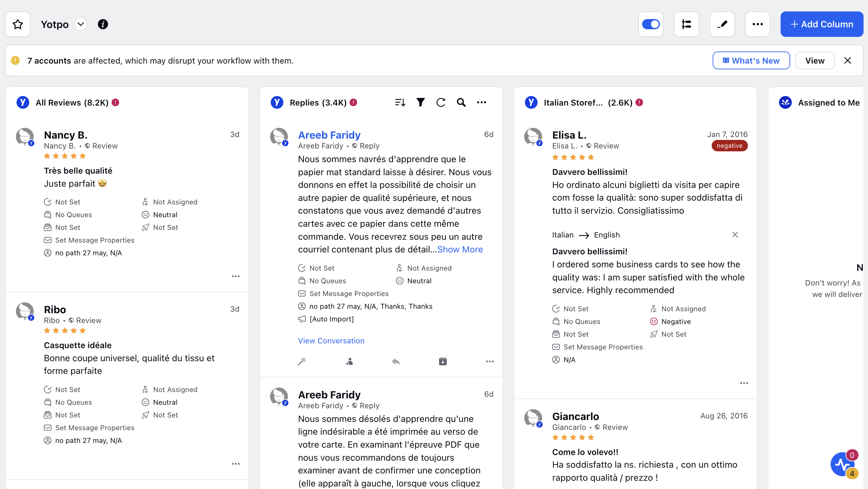This screenshot has width=868, height=489.
Task: Open Giancarlo reviewer name
Action: point(575,416)
